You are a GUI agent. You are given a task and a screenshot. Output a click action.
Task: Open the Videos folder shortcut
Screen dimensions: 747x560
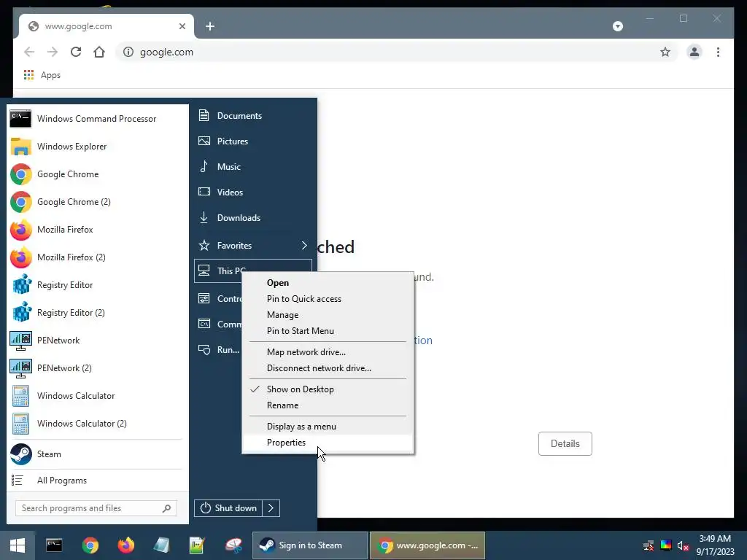point(253,192)
